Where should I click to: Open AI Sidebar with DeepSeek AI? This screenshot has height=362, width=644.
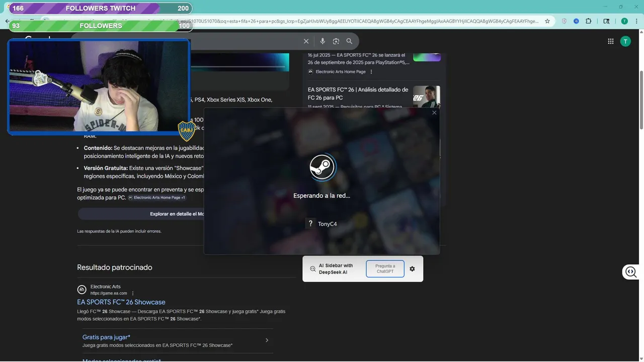coord(336,269)
